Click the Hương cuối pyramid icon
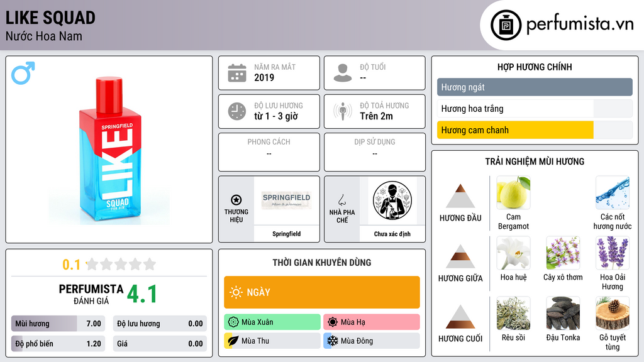 [460, 317]
